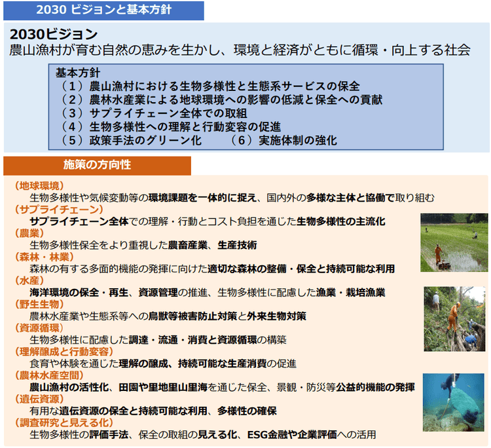
Task: Click the line '環境課題を一体的に捉え'
Action: [232, 198]
